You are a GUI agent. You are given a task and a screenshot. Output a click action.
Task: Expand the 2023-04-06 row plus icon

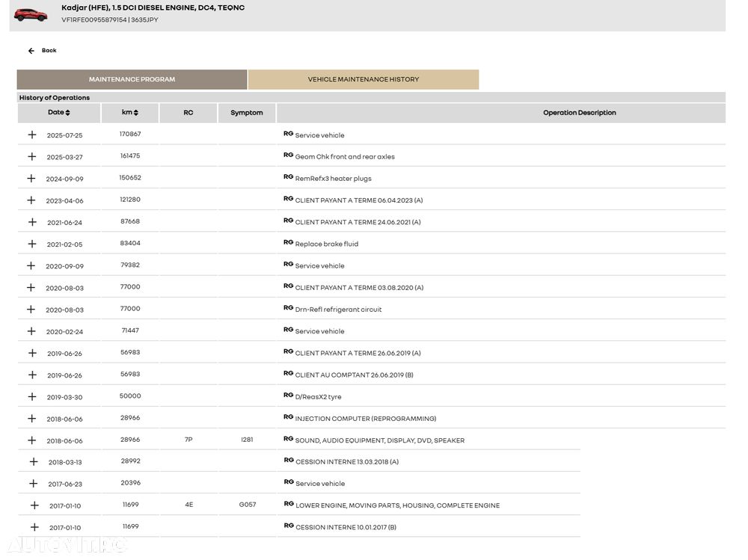point(31,200)
